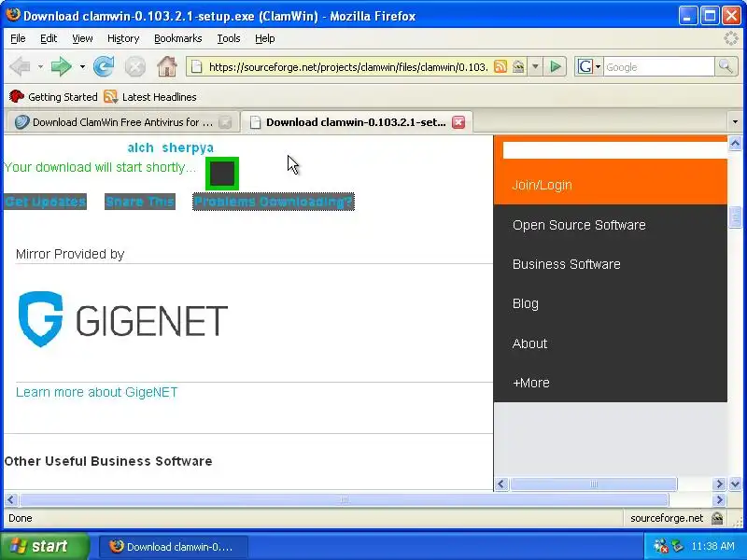
Task: Click the 11:38 AM system clock
Action: pyautogui.click(x=712, y=546)
